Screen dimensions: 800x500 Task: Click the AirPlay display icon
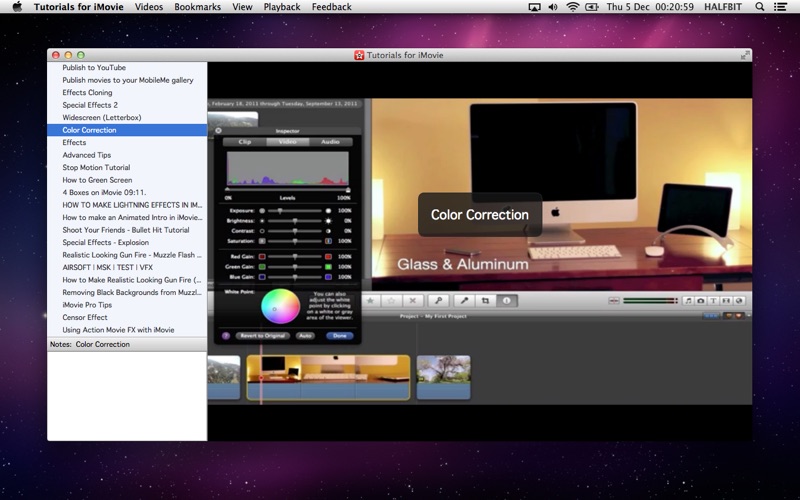pyautogui.click(x=534, y=7)
